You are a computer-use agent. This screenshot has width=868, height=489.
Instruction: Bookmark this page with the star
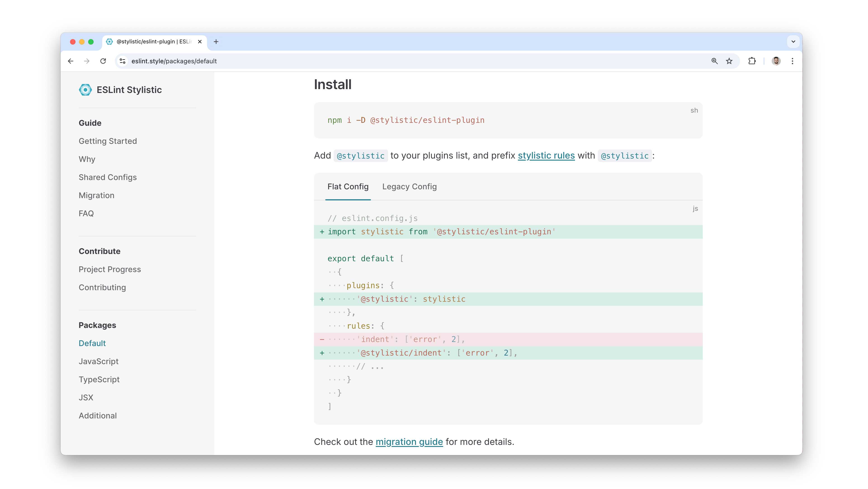729,61
